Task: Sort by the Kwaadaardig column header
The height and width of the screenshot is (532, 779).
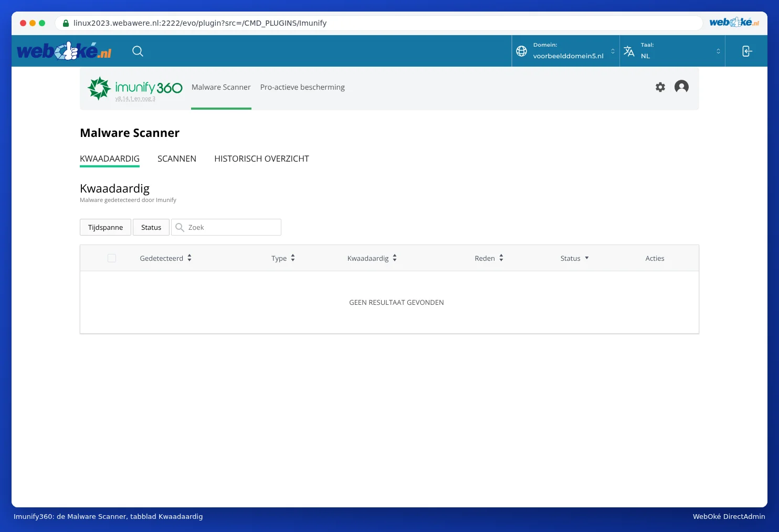Action: [372, 258]
